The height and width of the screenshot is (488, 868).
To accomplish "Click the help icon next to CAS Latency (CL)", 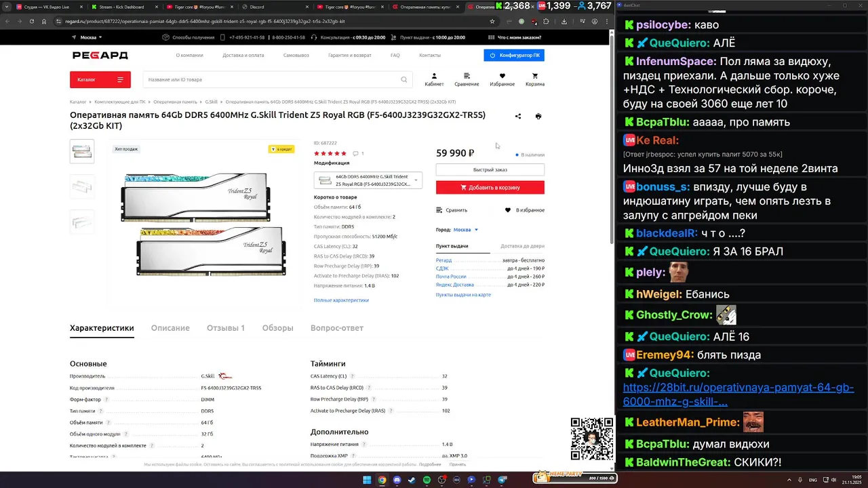I will (x=353, y=376).
